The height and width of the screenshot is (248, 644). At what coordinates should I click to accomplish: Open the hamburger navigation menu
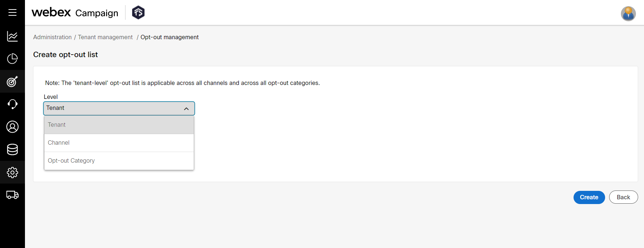coord(12,12)
